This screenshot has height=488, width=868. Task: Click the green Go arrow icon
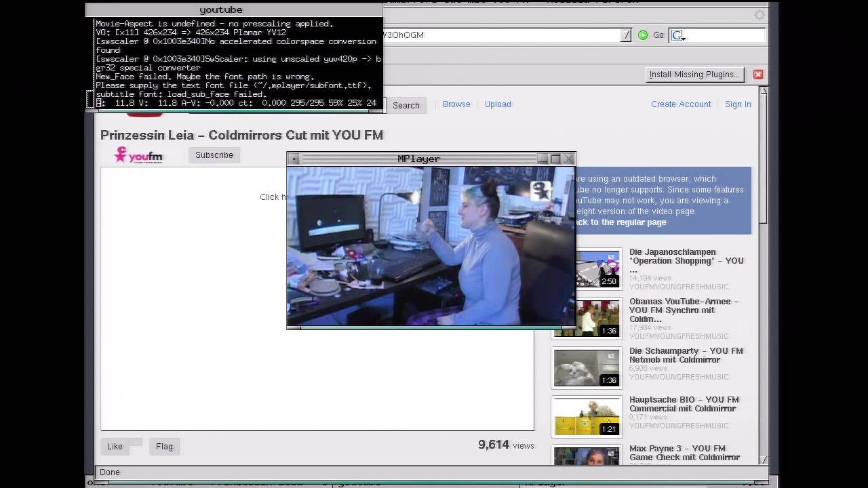643,35
